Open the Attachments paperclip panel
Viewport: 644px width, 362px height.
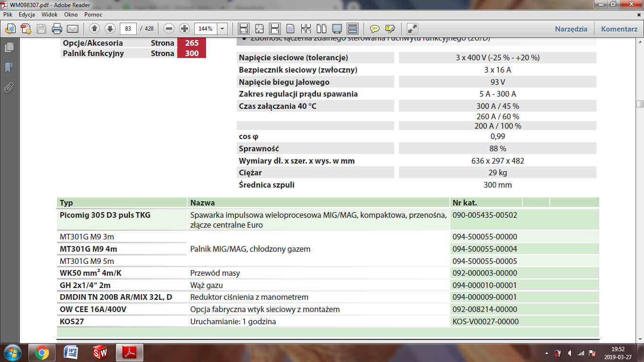click(x=9, y=88)
